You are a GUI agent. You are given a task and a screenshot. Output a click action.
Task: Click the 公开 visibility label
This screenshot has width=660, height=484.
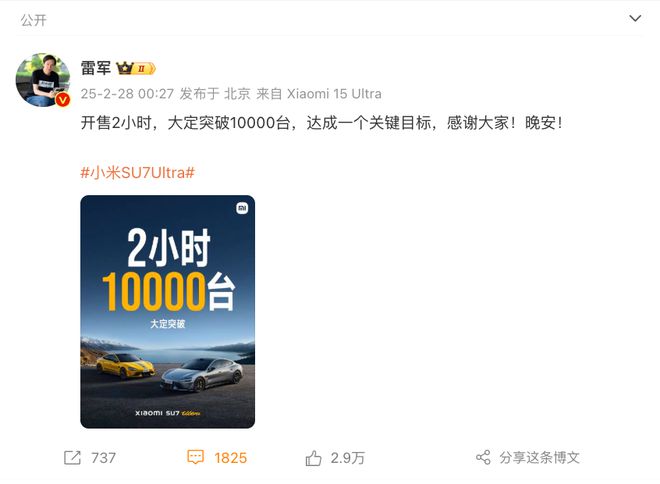(33, 20)
